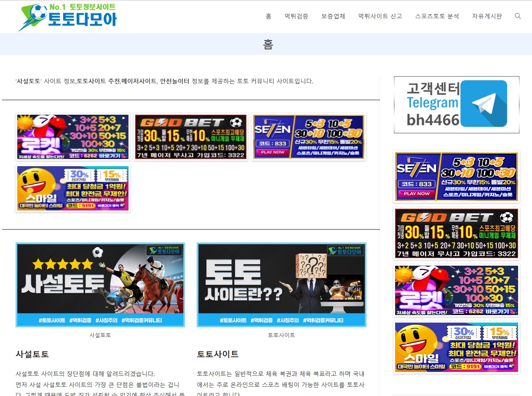Select 먹튀사이트 신고 in navigation

pyautogui.click(x=380, y=16)
